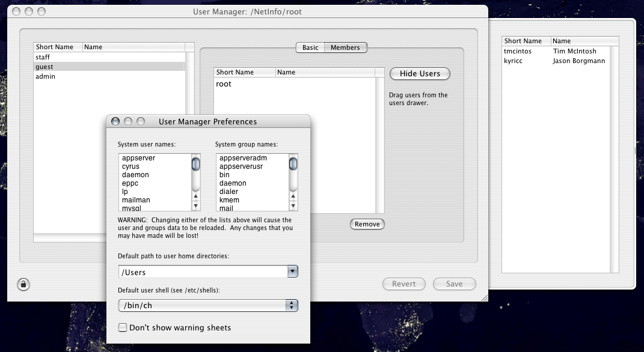Switch to the Basic tab
This screenshot has width=644, height=352.
tap(310, 47)
